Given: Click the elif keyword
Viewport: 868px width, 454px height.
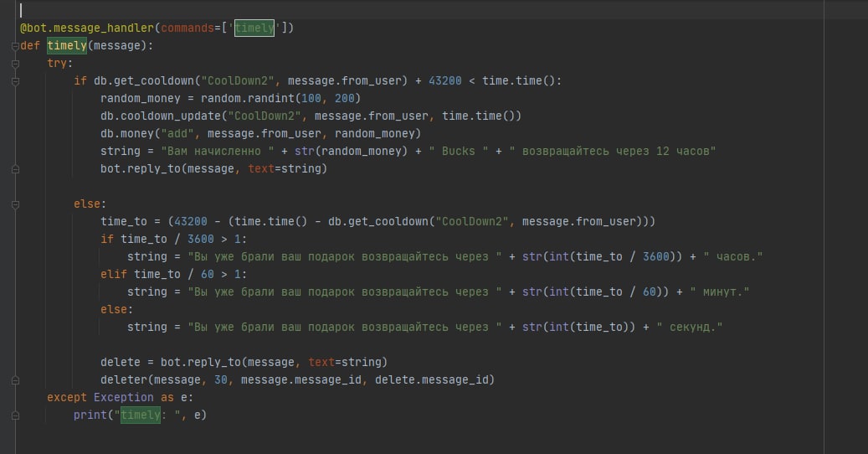Looking at the screenshot, I should click(x=114, y=274).
